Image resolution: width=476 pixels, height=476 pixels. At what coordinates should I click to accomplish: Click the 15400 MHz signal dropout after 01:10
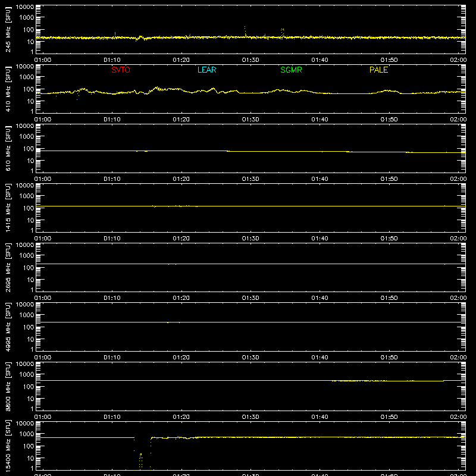point(142,453)
